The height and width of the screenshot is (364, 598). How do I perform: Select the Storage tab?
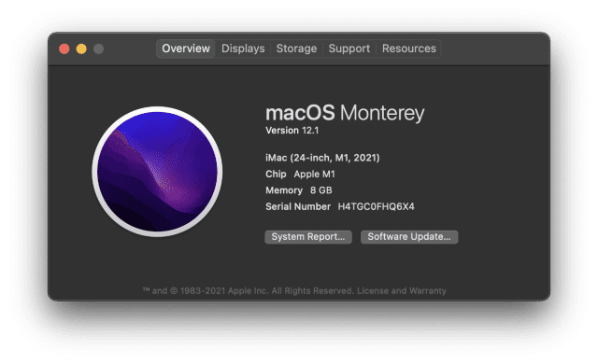point(296,49)
